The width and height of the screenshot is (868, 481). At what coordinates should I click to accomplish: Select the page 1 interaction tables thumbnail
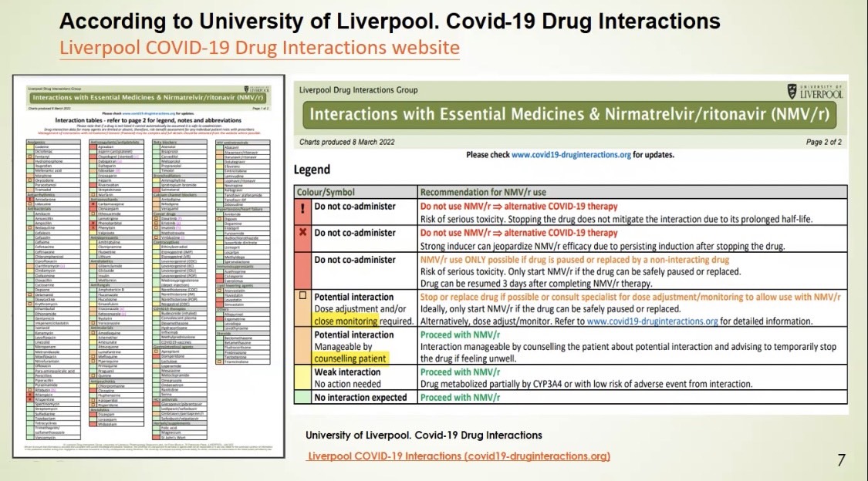tap(149, 267)
